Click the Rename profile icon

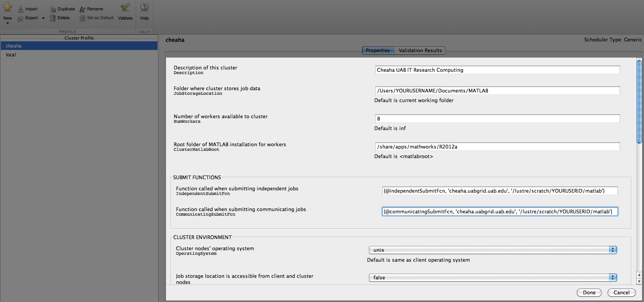82,9
